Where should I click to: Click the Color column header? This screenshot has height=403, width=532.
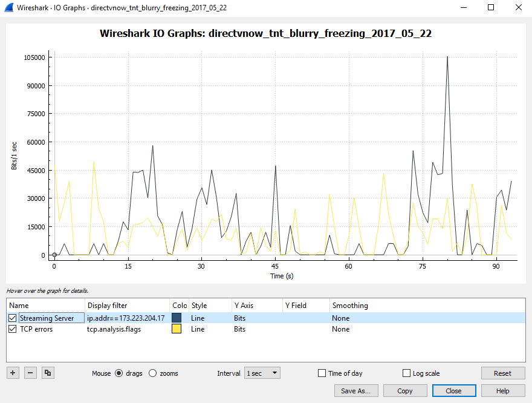[180, 306]
